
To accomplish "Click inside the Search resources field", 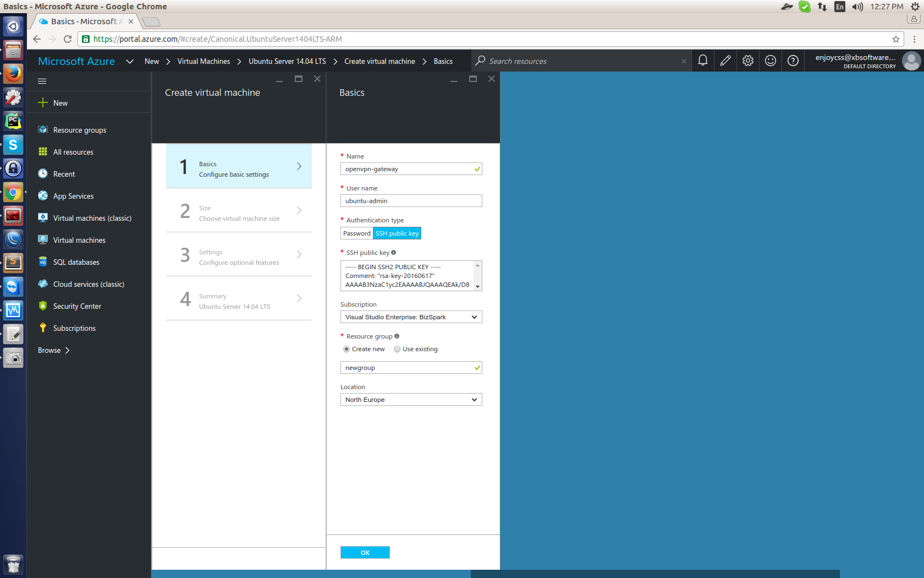I will (x=550, y=61).
